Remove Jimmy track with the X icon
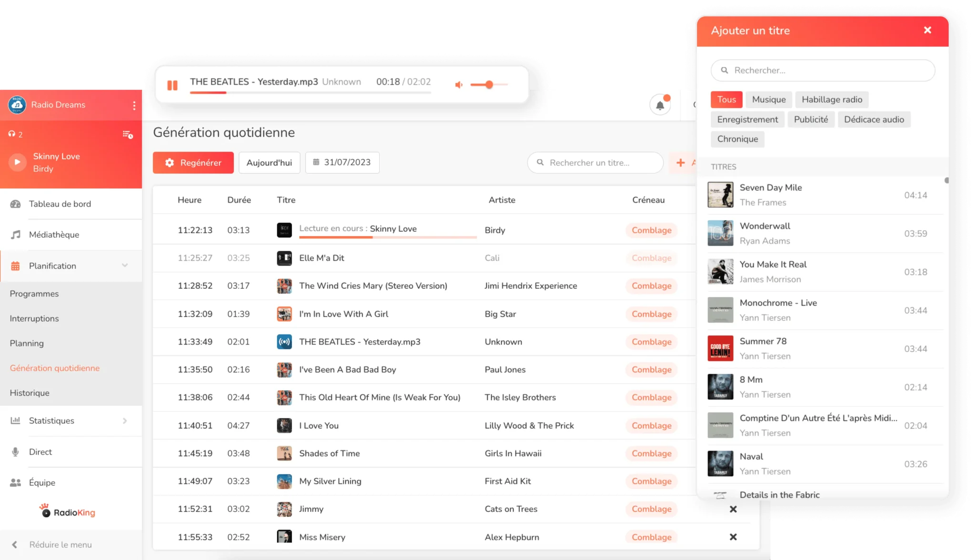975x560 pixels. point(733,509)
